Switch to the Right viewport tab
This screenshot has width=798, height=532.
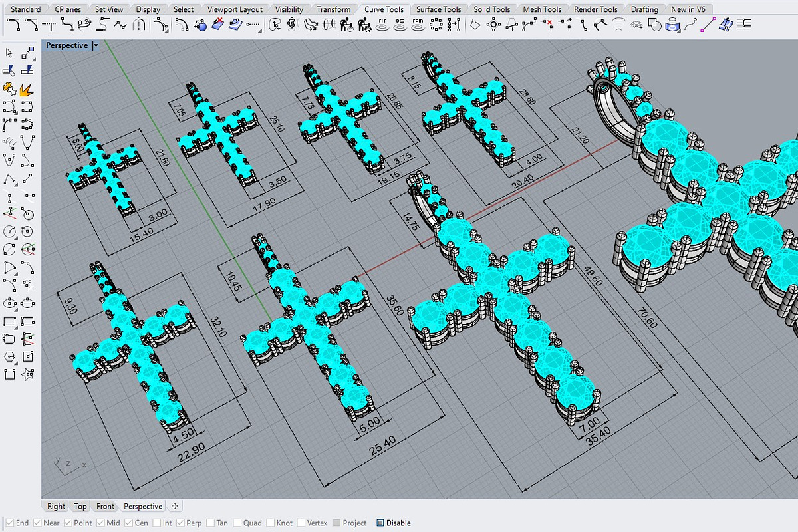(57, 506)
